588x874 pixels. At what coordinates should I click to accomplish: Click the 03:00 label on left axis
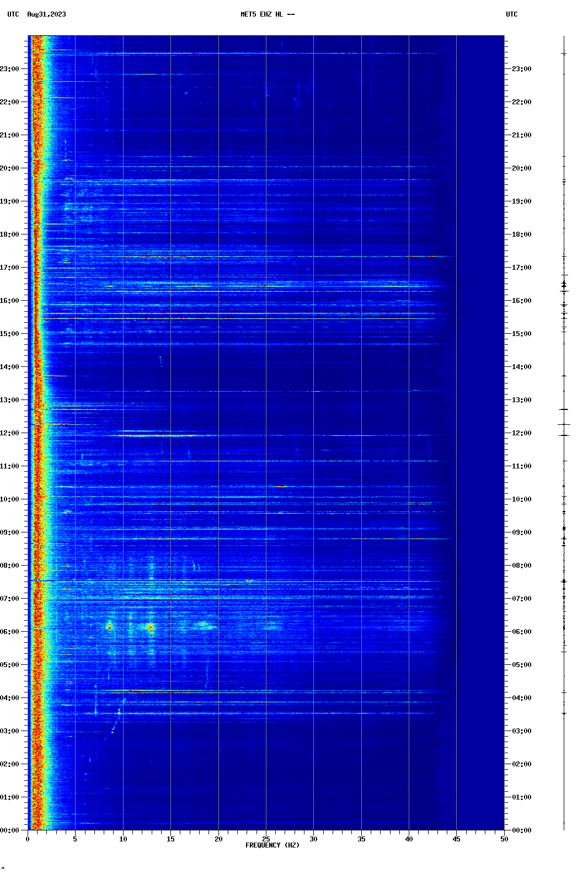(10, 731)
